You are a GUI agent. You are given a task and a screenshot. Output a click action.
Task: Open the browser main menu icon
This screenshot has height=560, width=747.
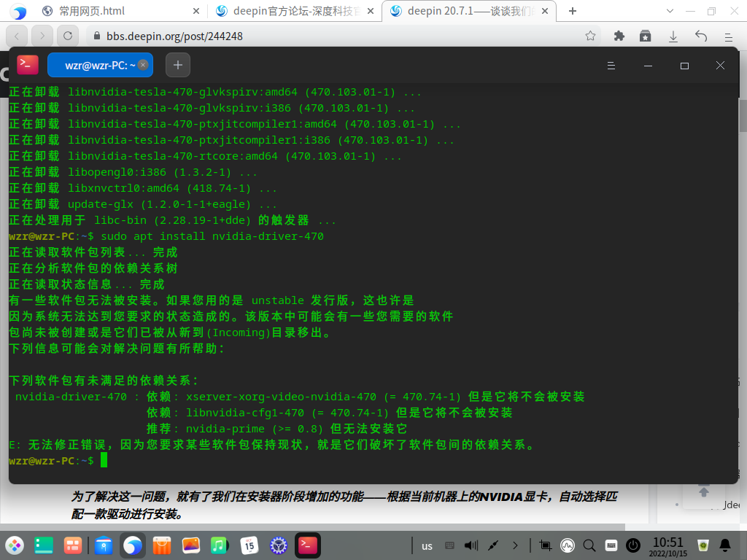(x=729, y=36)
